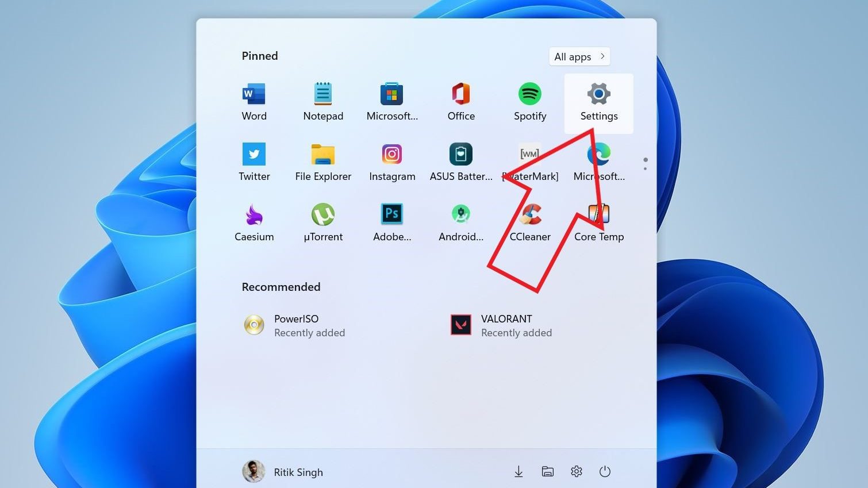Open Settings gear in bottom bar
The width and height of the screenshot is (868, 488).
pos(577,472)
